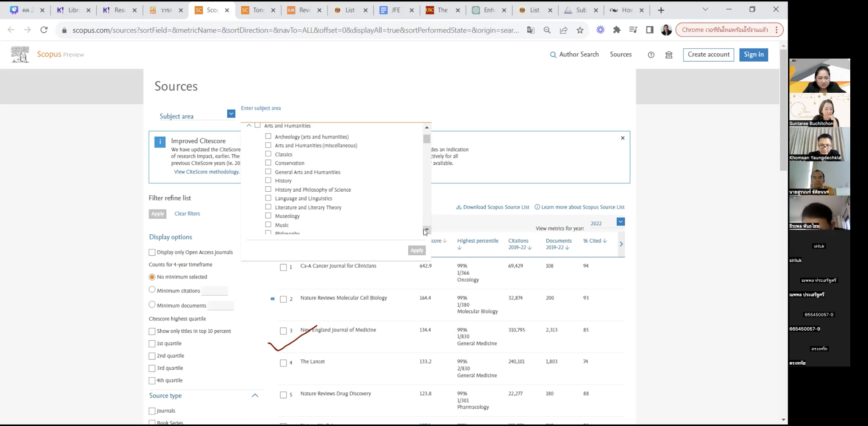The image size is (868, 426).
Task: Open the Sources menu in header
Action: click(x=620, y=54)
